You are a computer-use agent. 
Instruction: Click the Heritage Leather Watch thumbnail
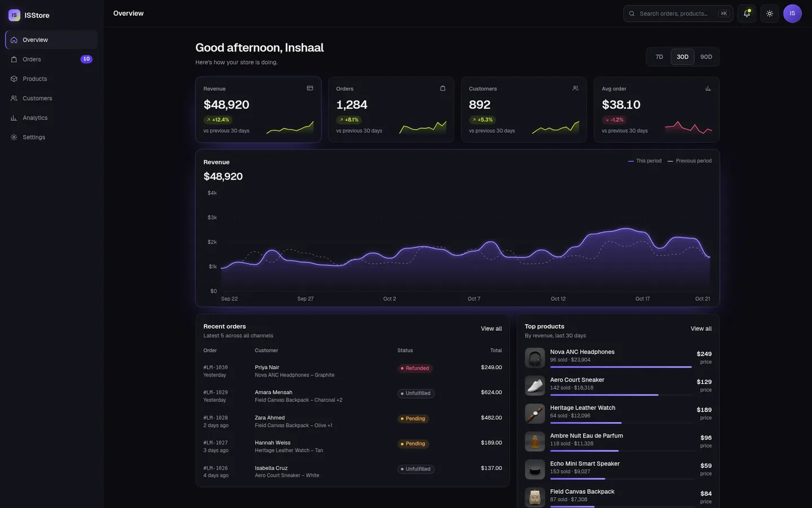[x=535, y=414]
